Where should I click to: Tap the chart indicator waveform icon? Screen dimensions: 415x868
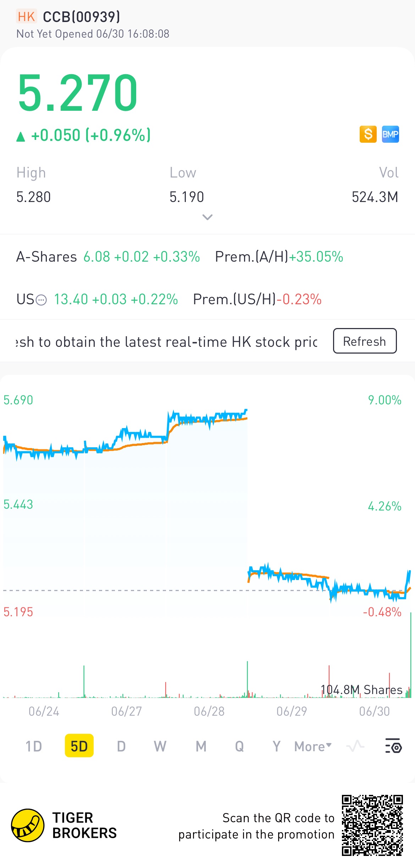355,746
